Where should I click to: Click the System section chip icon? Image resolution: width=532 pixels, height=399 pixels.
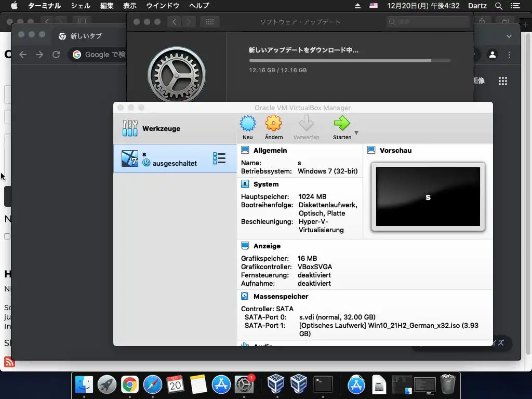click(x=245, y=184)
